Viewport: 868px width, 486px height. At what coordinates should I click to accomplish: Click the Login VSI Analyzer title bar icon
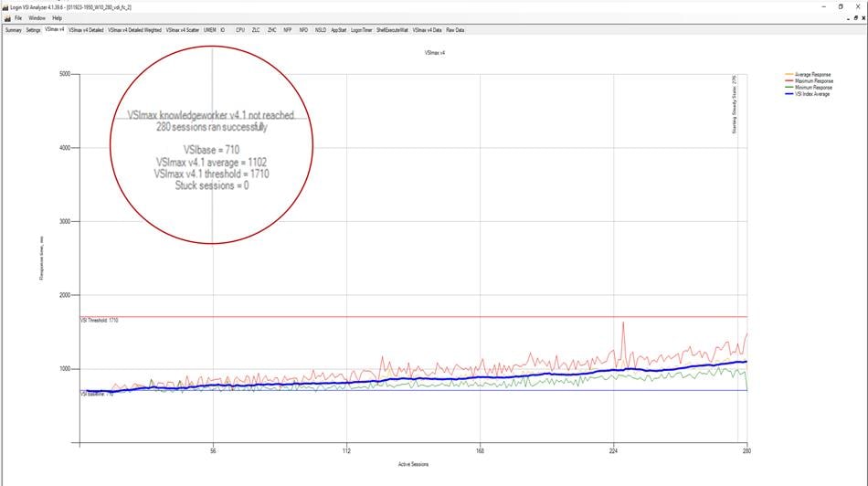tap(5, 7)
